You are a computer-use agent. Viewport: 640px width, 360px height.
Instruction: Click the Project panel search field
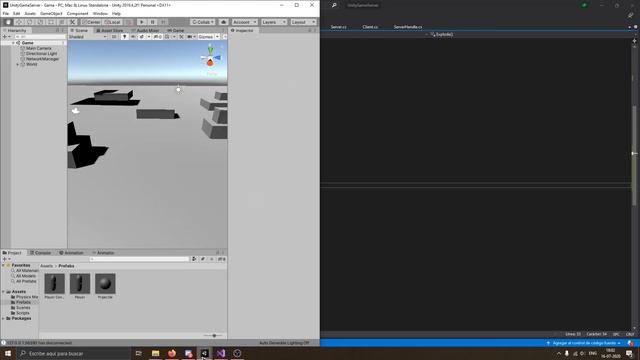139,259
